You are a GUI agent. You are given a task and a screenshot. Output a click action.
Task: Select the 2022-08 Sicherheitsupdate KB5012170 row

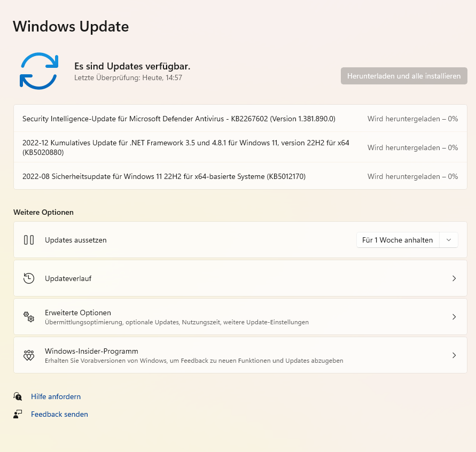[240, 176]
